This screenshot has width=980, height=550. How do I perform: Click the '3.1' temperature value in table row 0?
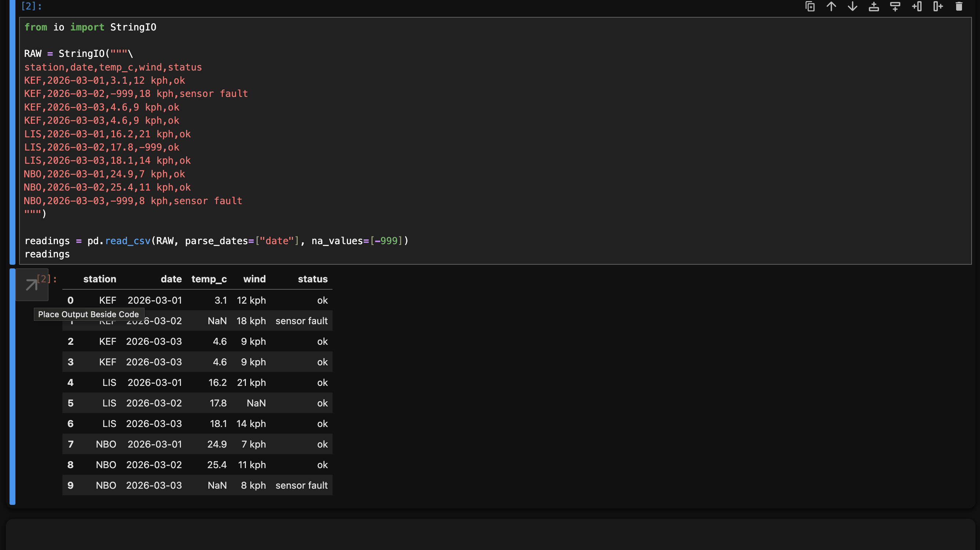tap(221, 300)
